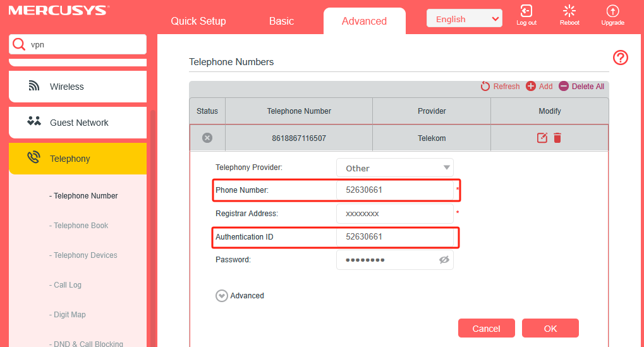Viewport: 644px width, 347px height.
Task: Select the Telephony menu item
Action: click(78, 159)
